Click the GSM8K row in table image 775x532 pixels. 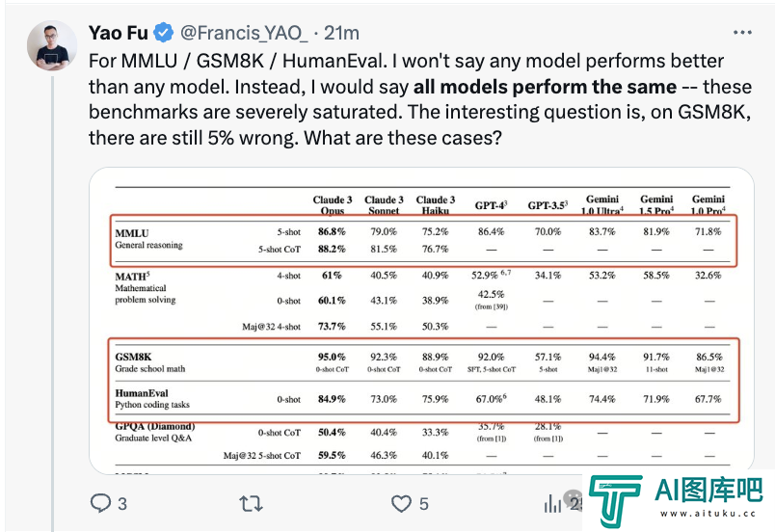pos(423,362)
